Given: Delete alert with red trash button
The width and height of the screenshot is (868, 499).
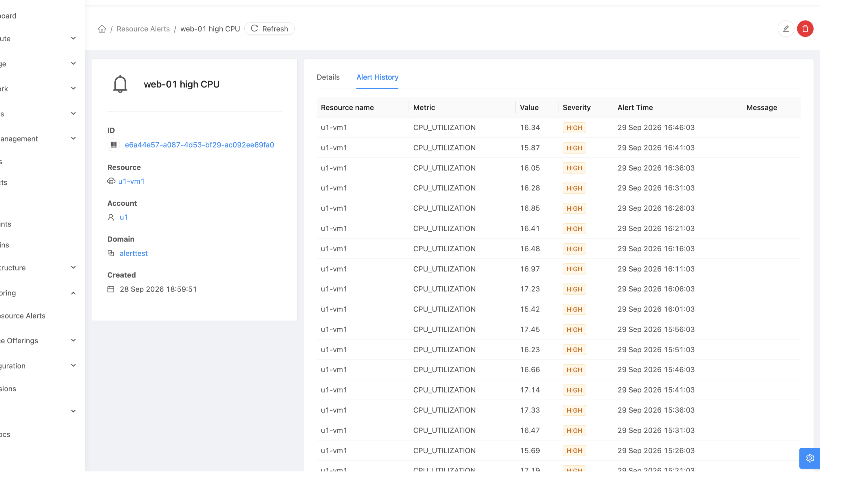Looking at the screenshot, I should pos(805,29).
